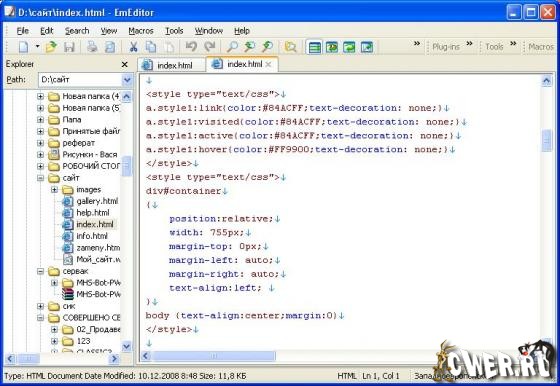Expand the Папа folder node

pos(40,120)
